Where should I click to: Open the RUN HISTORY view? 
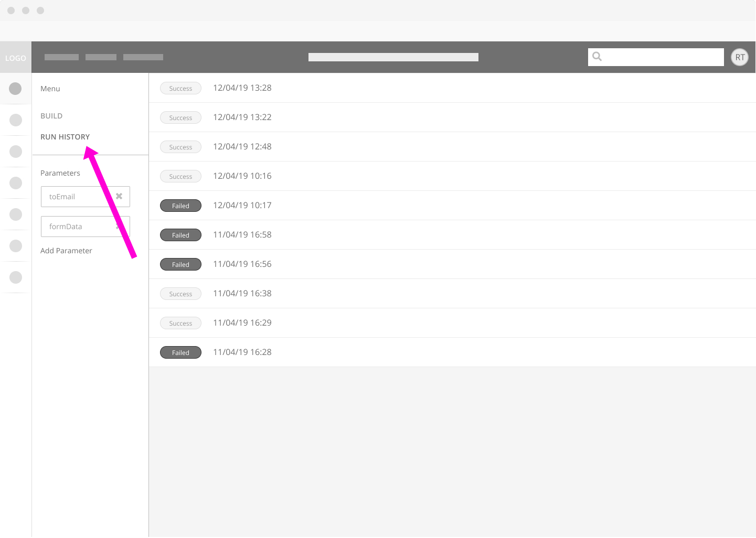pos(65,136)
